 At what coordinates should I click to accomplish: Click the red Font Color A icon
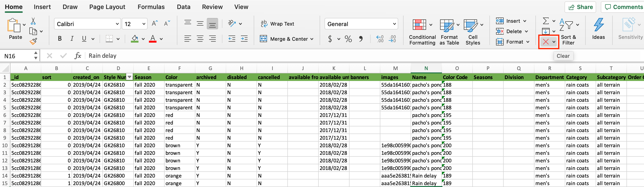(153, 39)
